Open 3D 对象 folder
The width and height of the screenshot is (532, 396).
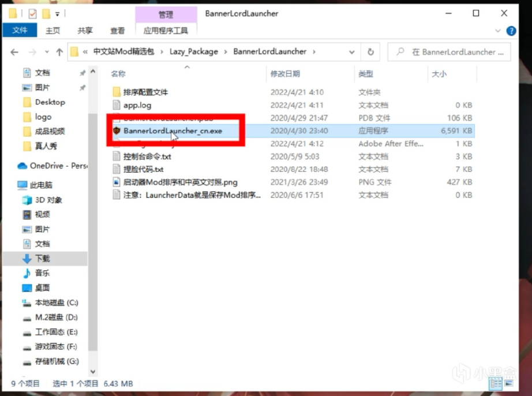(48, 200)
